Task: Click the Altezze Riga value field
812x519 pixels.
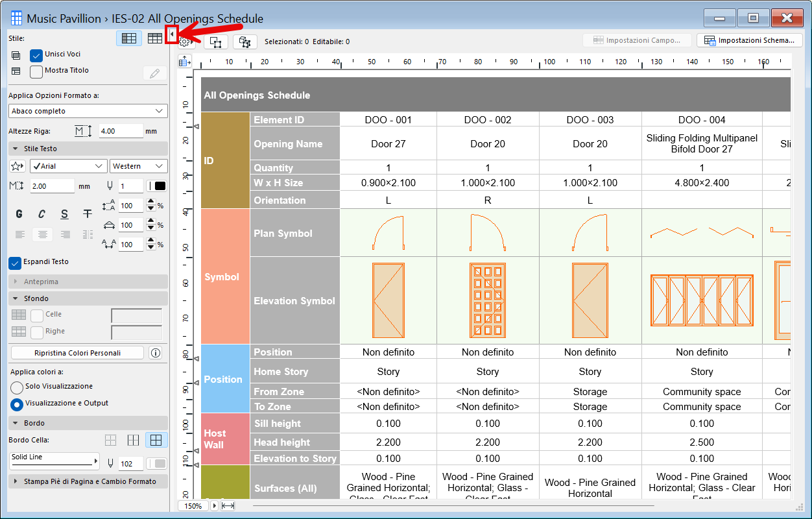Action: coord(121,131)
